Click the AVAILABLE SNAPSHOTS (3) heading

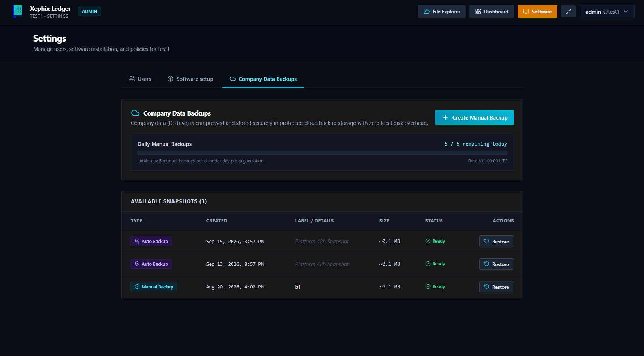(x=169, y=201)
